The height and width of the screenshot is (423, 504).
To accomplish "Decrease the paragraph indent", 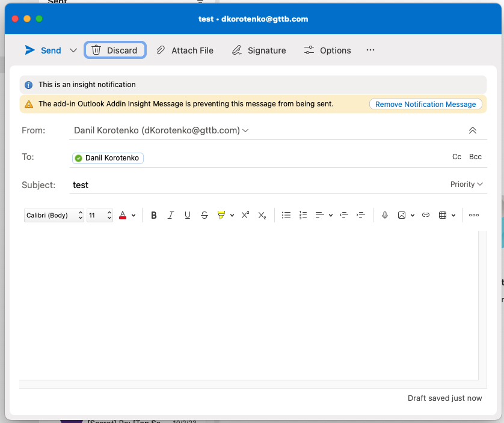I will point(343,215).
